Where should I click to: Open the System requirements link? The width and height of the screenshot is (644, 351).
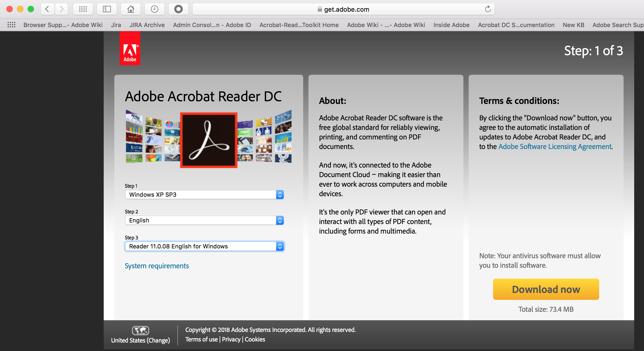click(156, 266)
